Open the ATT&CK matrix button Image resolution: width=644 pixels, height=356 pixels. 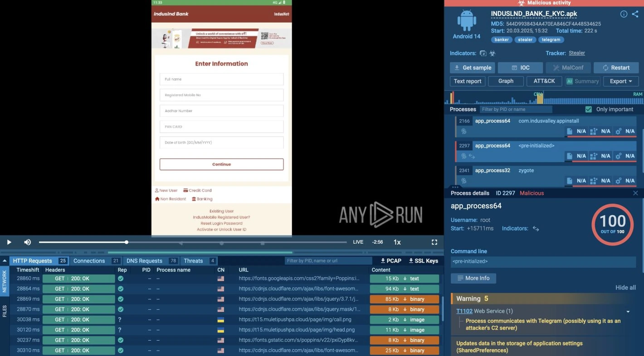pyautogui.click(x=544, y=81)
